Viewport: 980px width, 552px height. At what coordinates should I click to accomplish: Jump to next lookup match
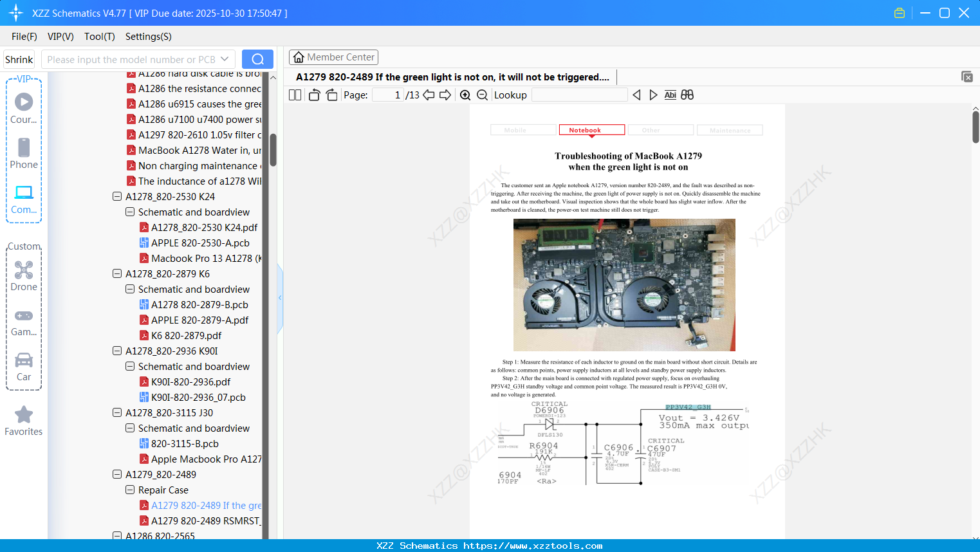coord(653,95)
